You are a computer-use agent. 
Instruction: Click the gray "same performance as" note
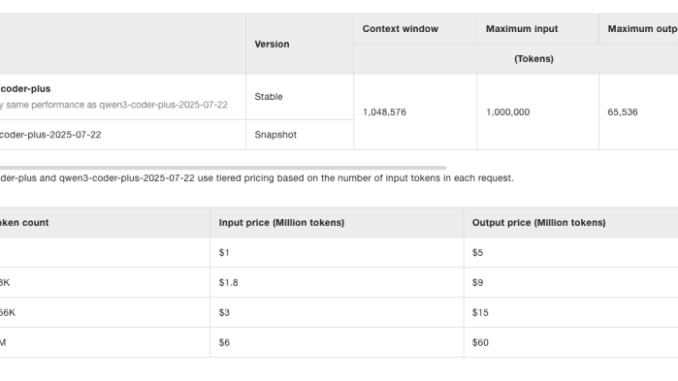[114, 105]
